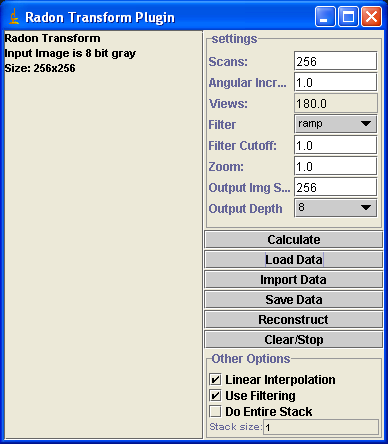Open the Filter dropdown showing ramp

pos(336,124)
